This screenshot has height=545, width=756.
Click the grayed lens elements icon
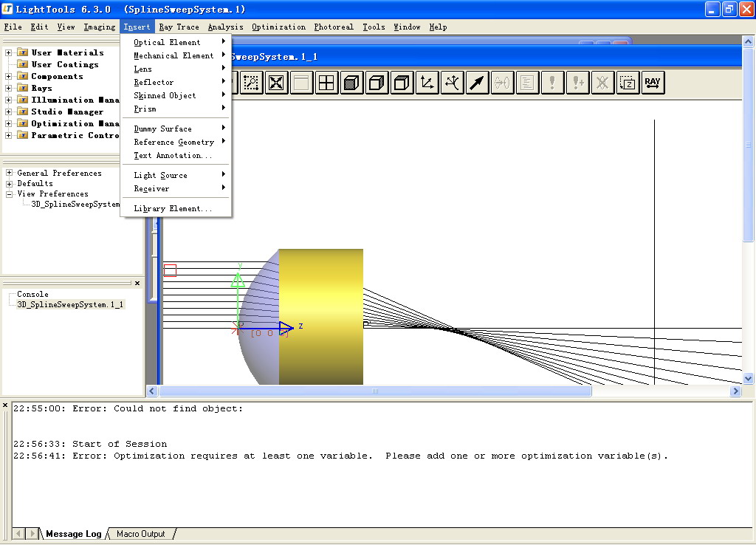502,83
